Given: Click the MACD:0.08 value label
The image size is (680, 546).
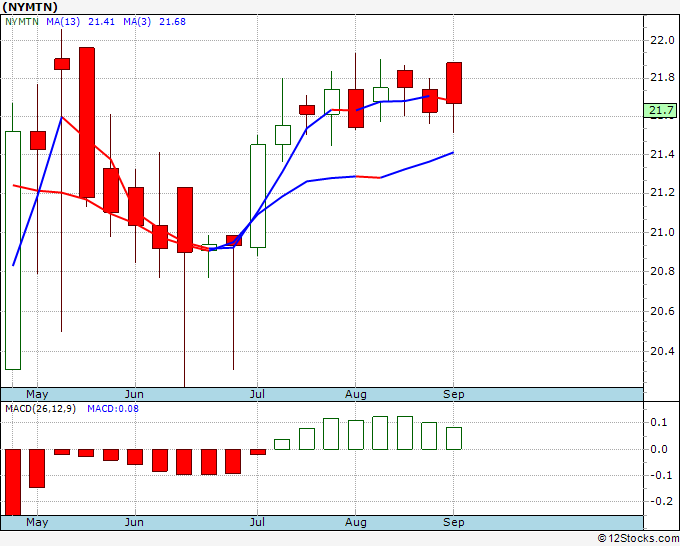Looking at the screenshot, I should [113, 409].
